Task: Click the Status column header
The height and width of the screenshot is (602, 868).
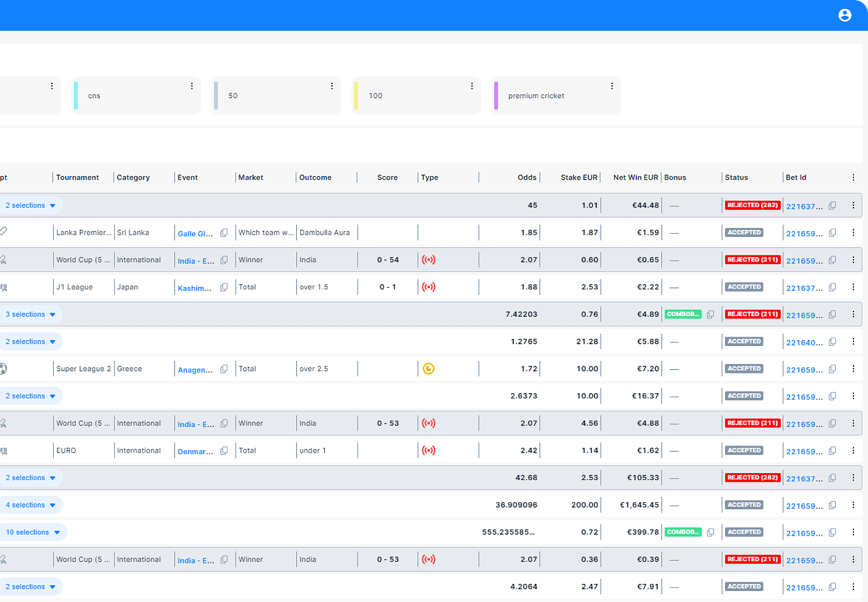Action: (737, 177)
